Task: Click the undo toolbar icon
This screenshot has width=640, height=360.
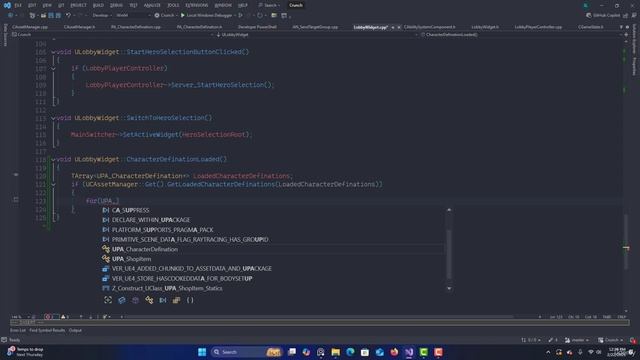Action: [68, 16]
